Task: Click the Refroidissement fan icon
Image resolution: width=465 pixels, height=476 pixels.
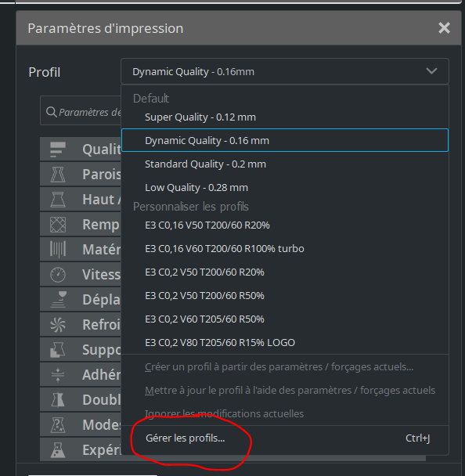Action: click(x=58, y=325)
